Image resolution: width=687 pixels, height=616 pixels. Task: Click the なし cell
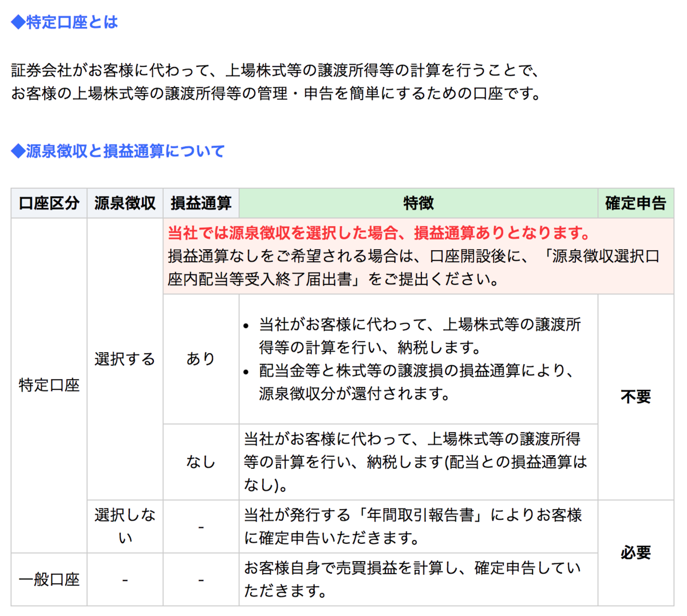[x=201, y=462]
